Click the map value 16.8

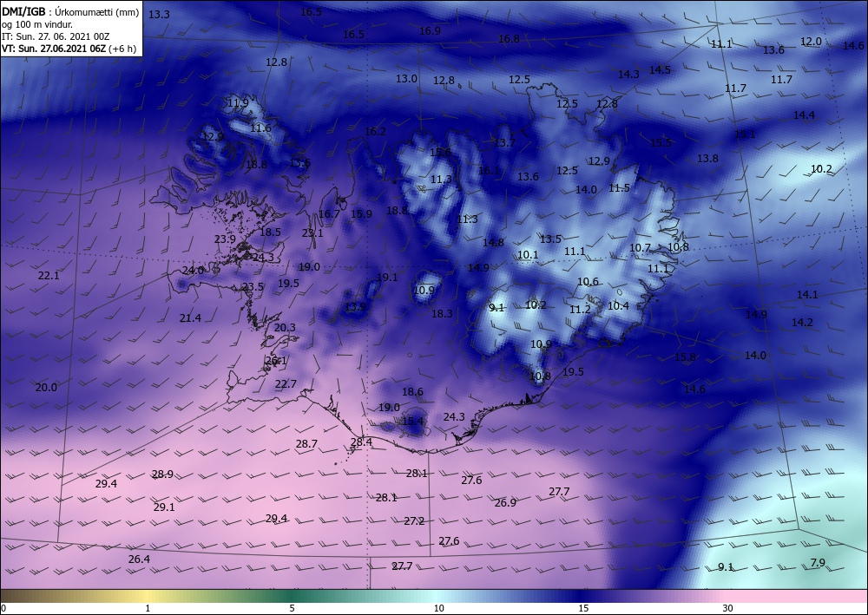[x=509, y=39]
